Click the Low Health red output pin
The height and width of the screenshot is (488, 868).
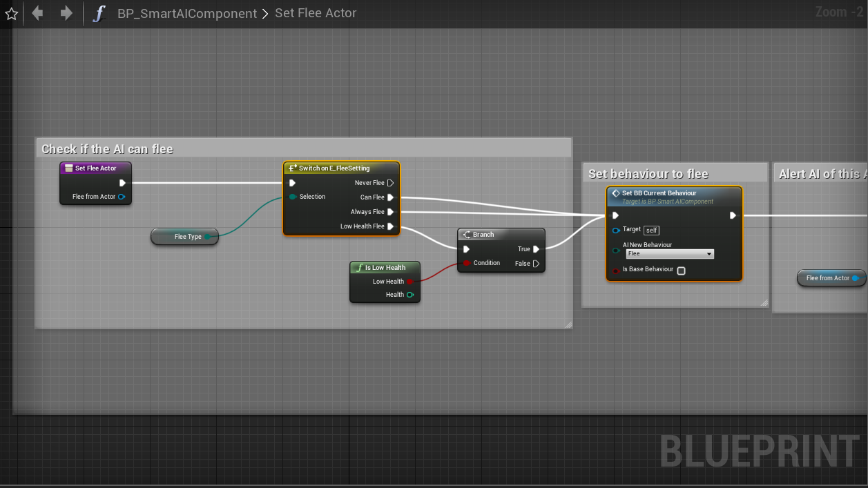(x=410, y=282)
